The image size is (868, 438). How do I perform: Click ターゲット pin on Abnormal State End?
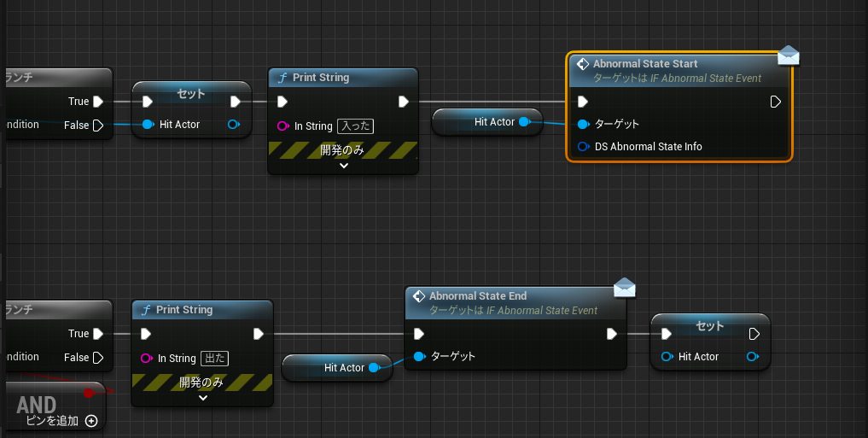coord(420,356)
